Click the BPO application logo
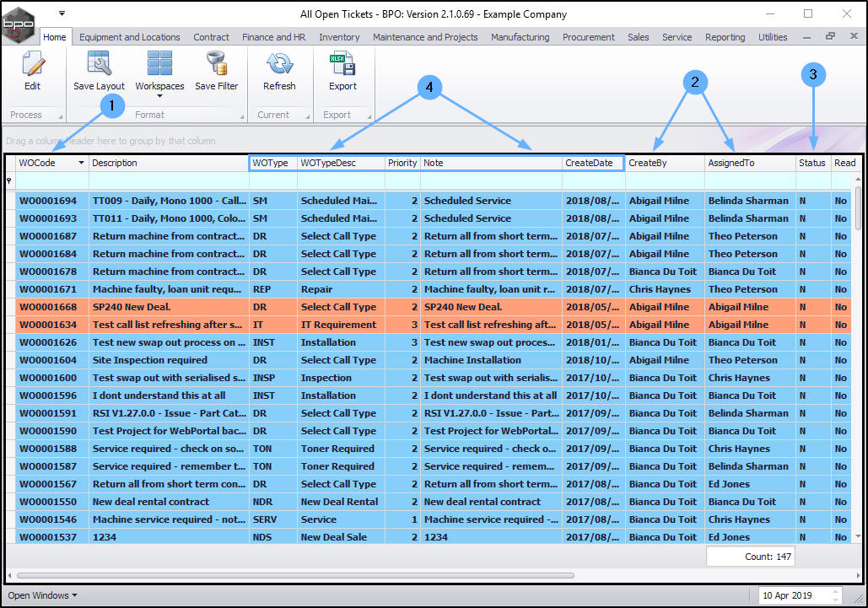The image size is (868, 608). tap(19, 24)
